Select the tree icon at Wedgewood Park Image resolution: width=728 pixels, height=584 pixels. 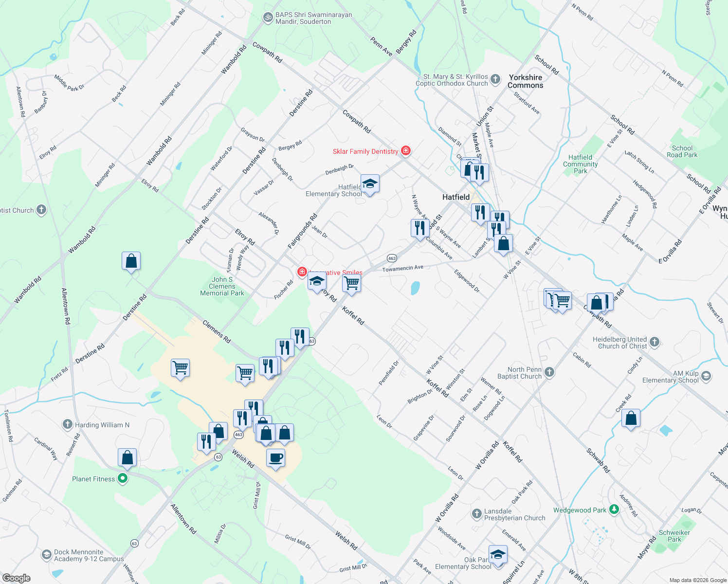tap(615, 510)
